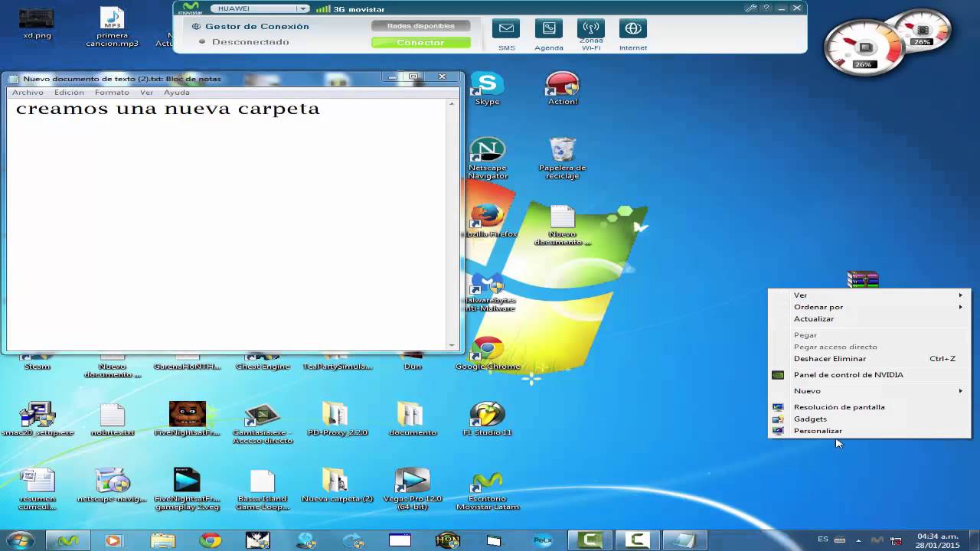
Task: Select the PD-Proxy 2.2.0 folder icon
Action: click(337, 419)
